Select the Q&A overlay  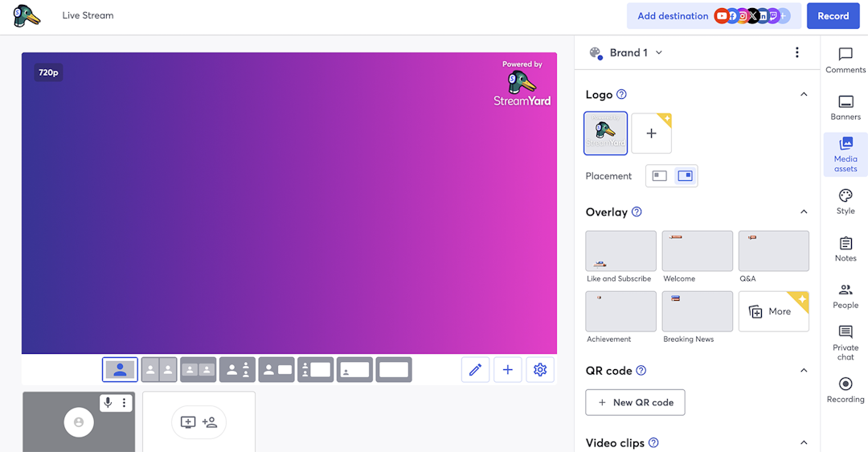coord(773,251)
